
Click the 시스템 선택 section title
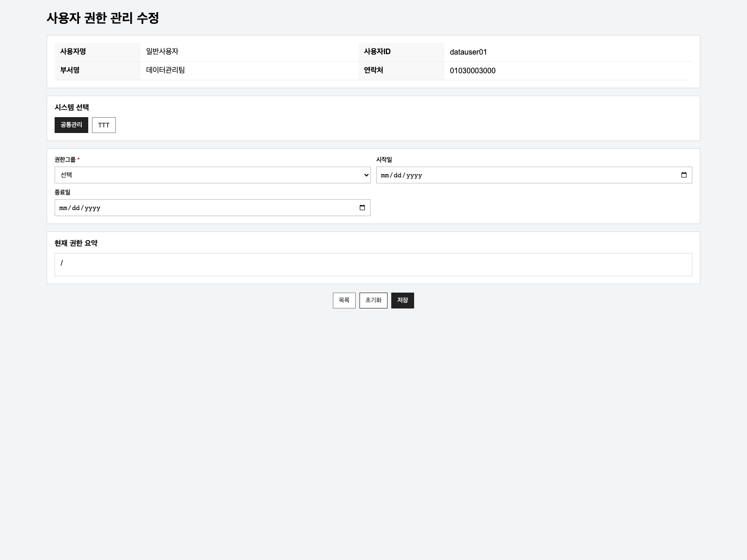72,107
